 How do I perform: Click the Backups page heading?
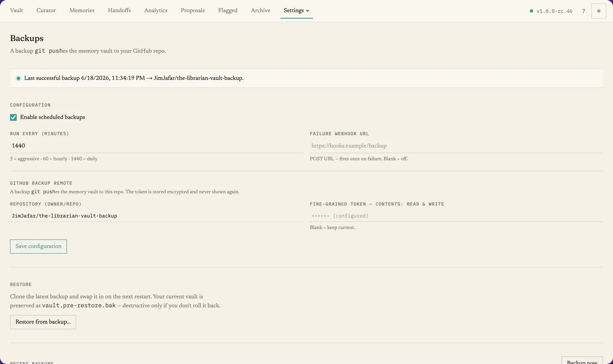point(27,38)
